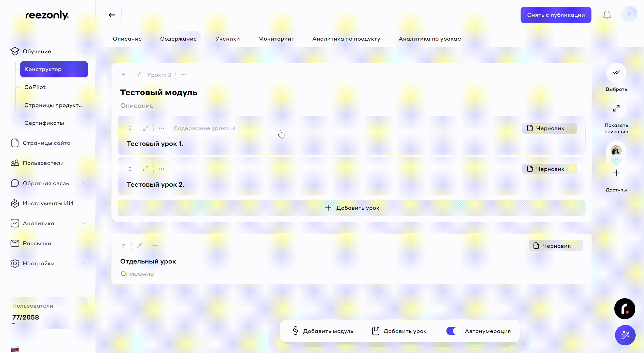Expand the Обратная связь menu

[84, 183]
